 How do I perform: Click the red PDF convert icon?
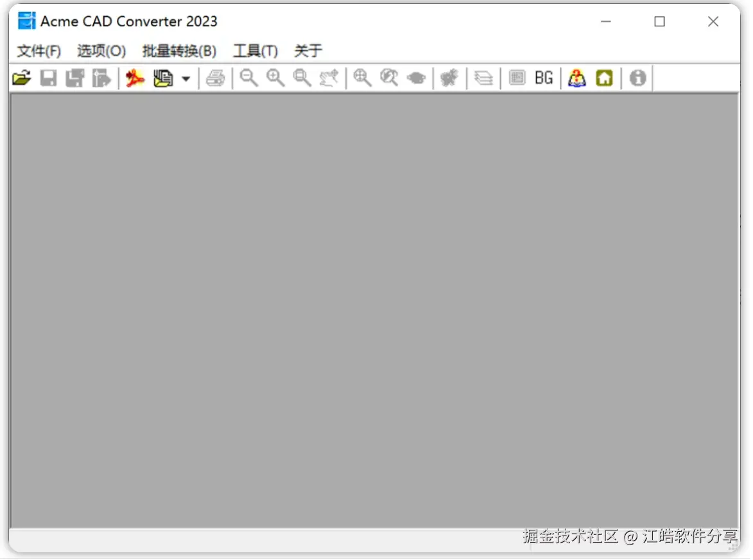click(x=135, y=78)
